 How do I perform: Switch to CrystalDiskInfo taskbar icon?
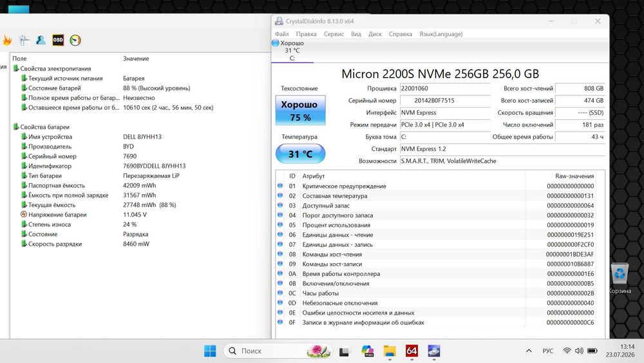(x=433, y=351)
